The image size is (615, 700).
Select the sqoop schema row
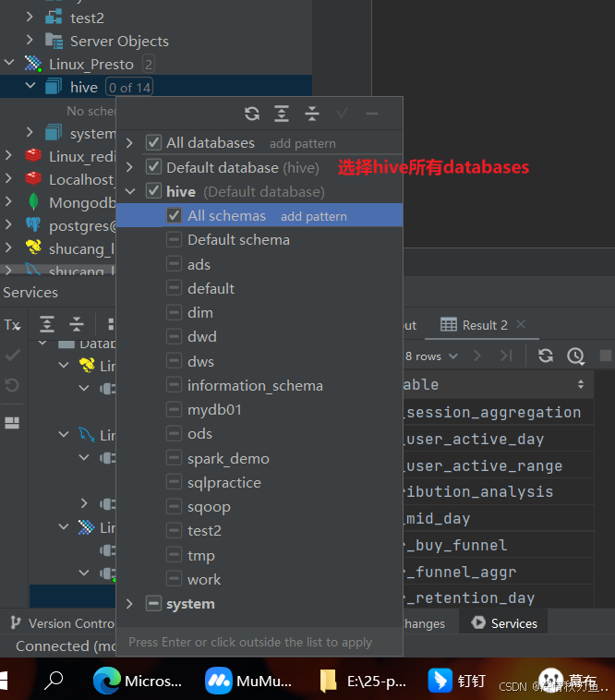click(x=259, y=506)
